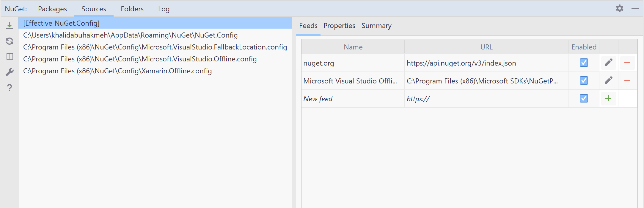Toggle the New feed enabled checkbox
644x208 pixels.
584,98
